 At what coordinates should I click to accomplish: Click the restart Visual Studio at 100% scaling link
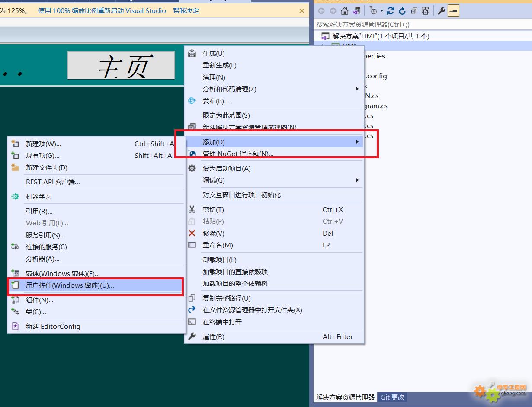click(x=102, y=10)
